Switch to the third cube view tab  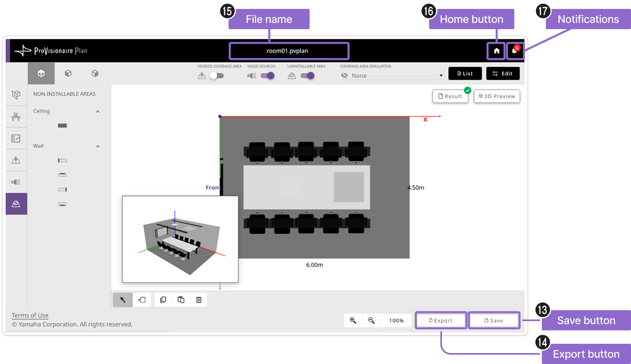[95, 73]
